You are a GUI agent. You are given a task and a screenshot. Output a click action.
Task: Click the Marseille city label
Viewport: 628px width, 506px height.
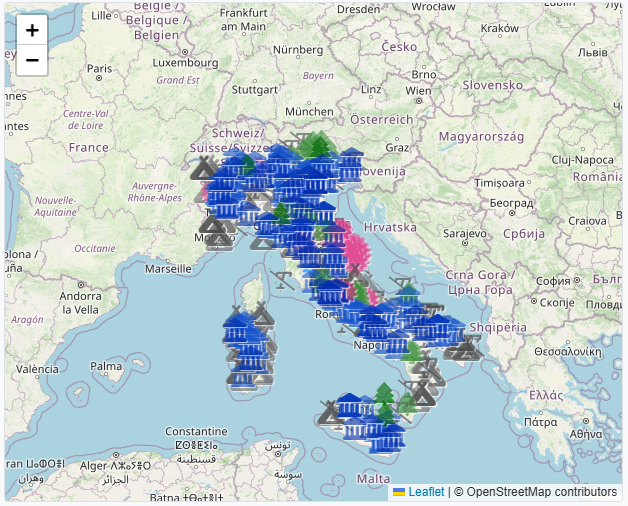168,268
